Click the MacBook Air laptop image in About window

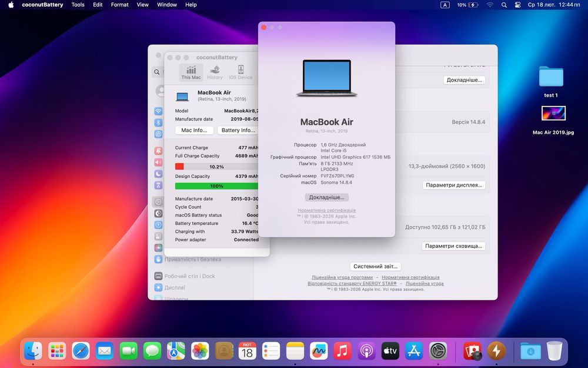(x=326, y=78)
